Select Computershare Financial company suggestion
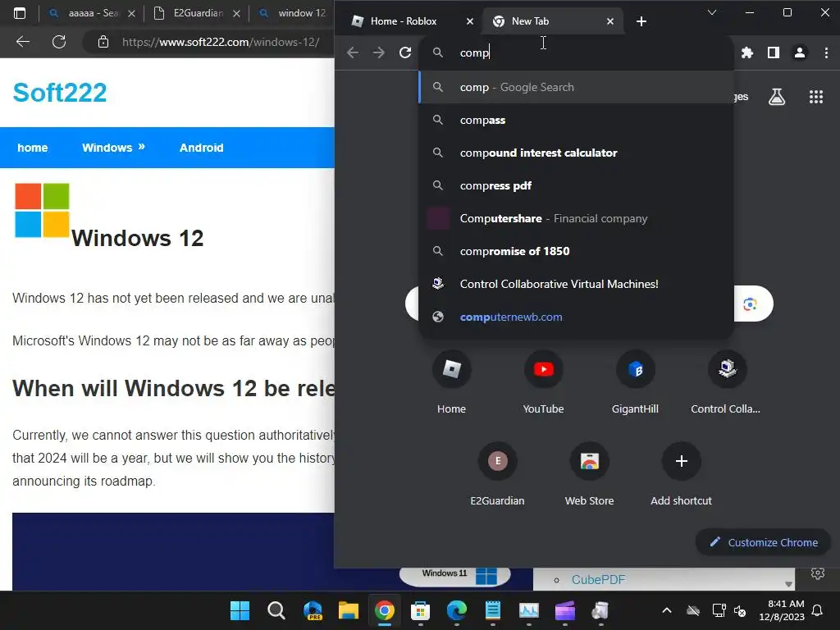 pyautogui.click(x=576, y=218)
